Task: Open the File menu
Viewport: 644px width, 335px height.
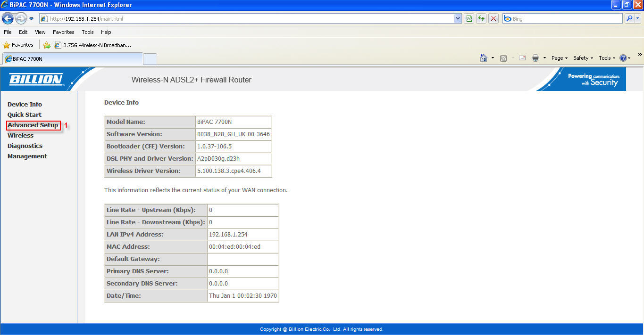Action: point(8,32)
